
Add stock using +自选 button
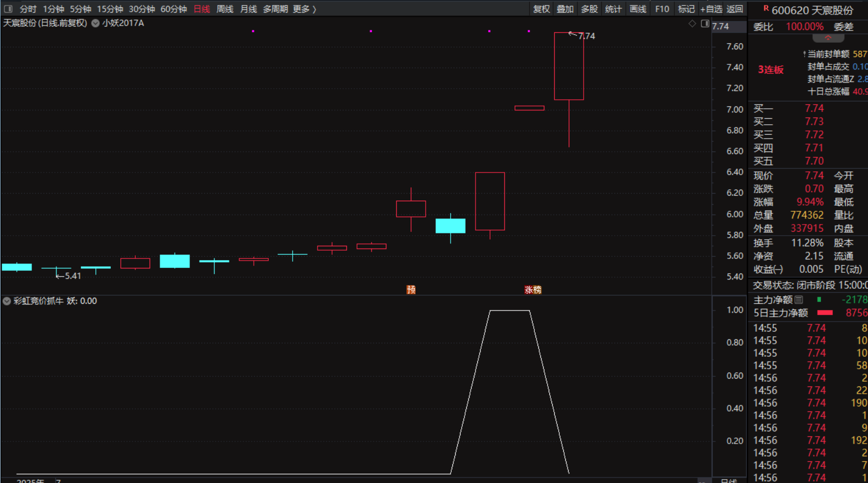pos(711,9)
